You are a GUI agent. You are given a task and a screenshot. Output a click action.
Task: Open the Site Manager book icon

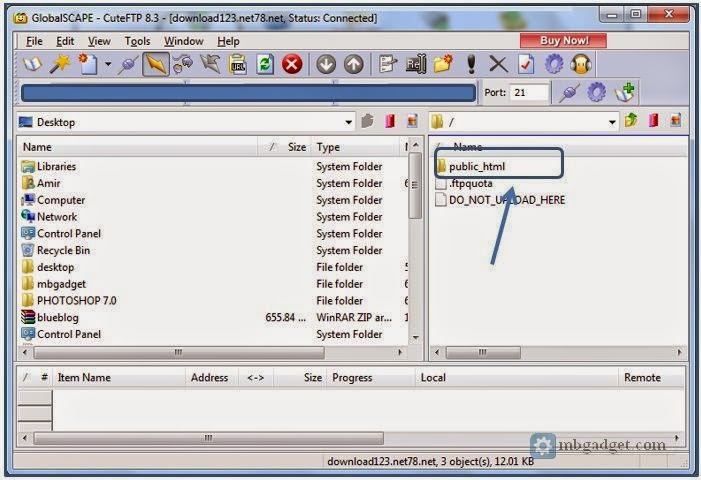click(x=32, y=64)
